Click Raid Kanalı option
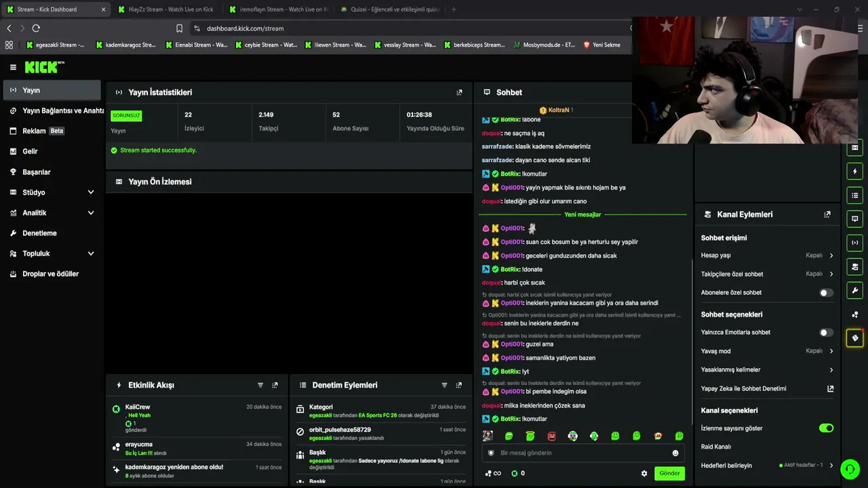 (716, 447)
